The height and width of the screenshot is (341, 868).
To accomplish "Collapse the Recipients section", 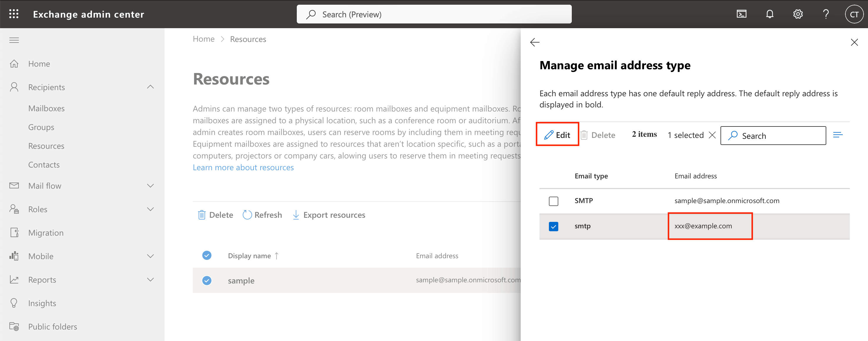I will pyautogui.click(x=151, y=87).
